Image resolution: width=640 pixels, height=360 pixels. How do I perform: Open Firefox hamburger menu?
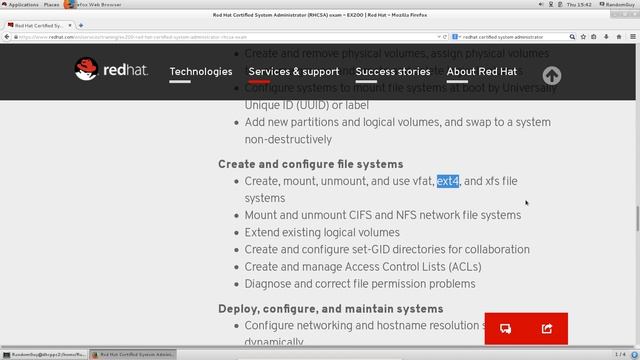(633, 37)
